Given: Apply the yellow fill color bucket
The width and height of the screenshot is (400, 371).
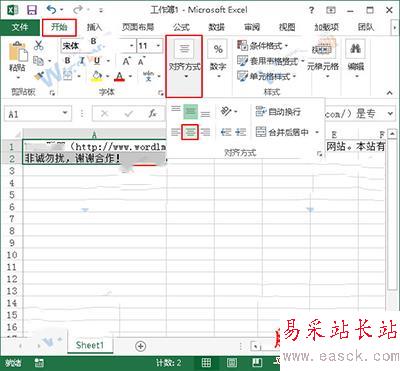Looking at the screenshot, I should [x=97, y=76].
